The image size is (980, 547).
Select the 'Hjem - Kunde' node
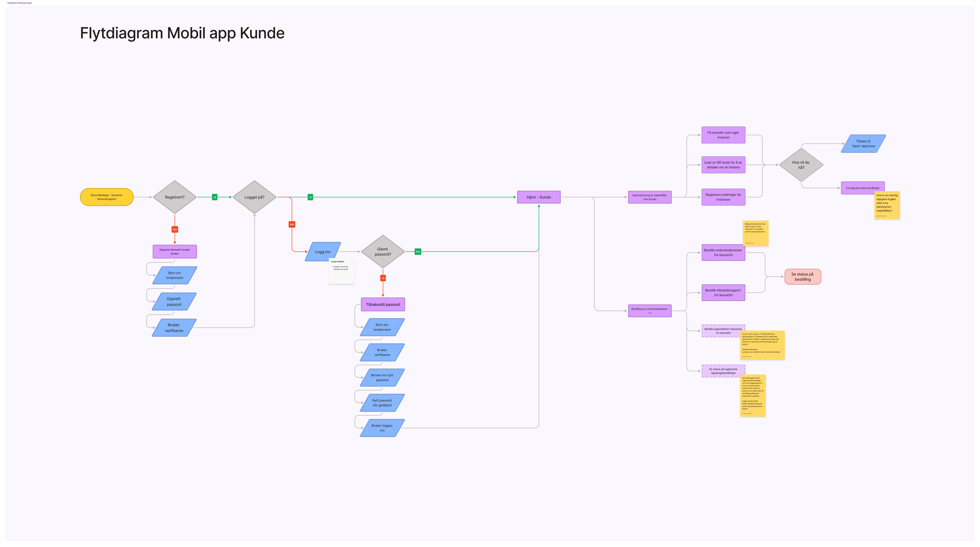[539, 197]
